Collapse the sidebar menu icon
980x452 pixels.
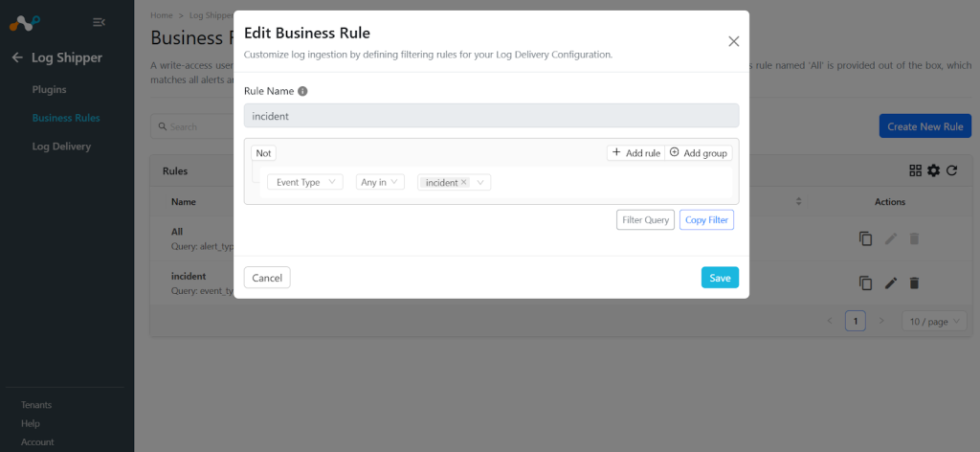coord(99,23)
